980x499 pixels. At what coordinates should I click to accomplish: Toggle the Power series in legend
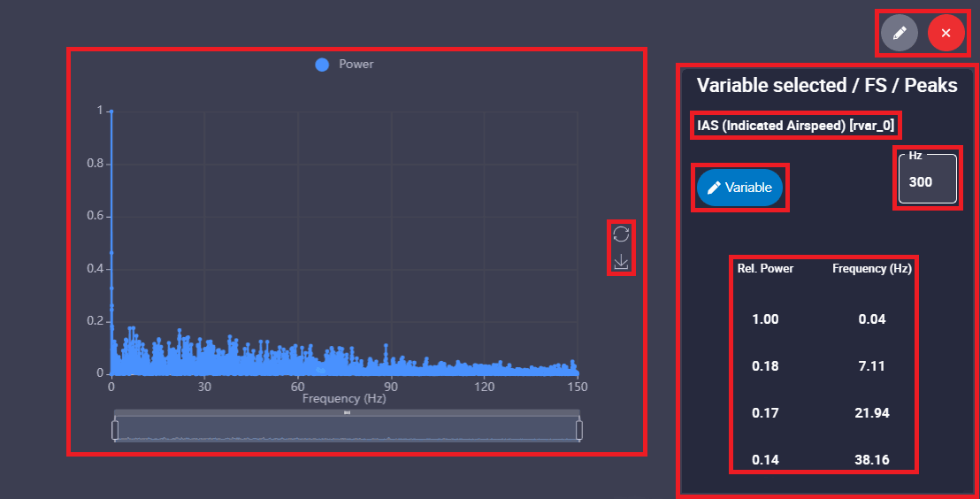pos(345,65)
